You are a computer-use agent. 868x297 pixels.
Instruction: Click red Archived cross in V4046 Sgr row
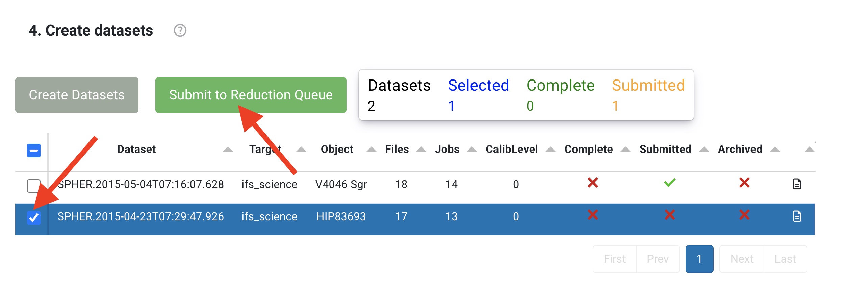point(744,183)
